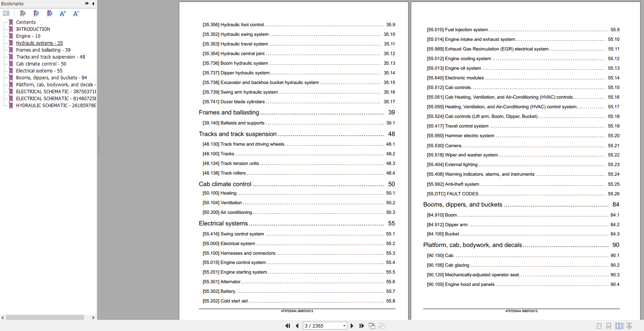Click the Booms, dippers, and buckets contents heading
644x331 pixels.
click(463, 205)
